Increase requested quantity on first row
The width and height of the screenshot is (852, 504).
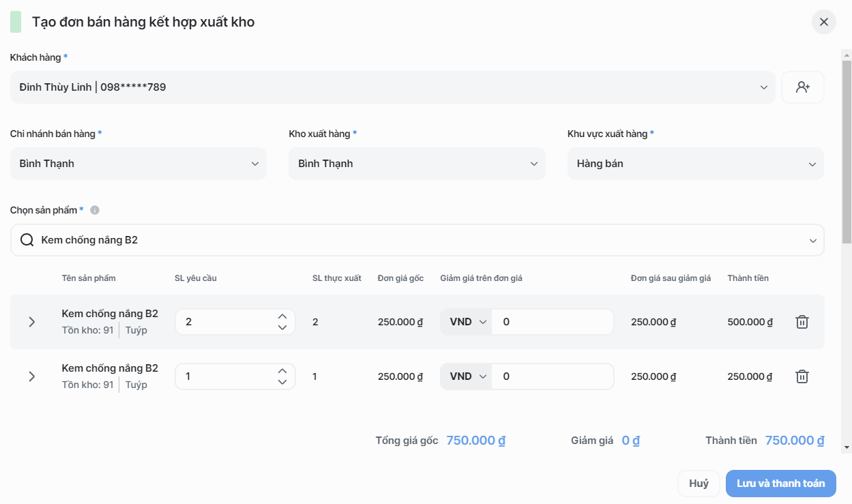282,316
